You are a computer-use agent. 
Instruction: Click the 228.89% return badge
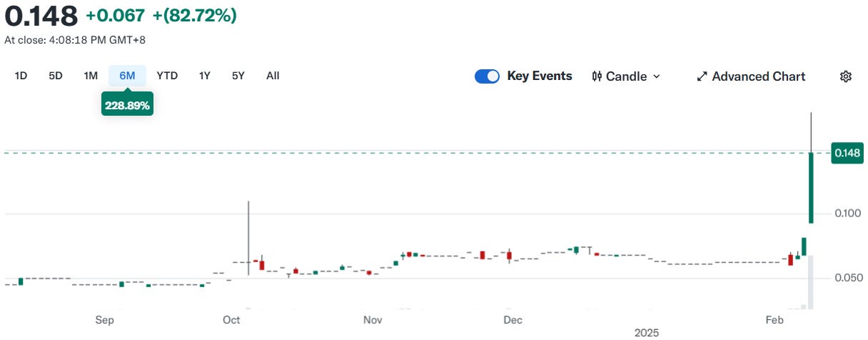[x=127, y=105]
